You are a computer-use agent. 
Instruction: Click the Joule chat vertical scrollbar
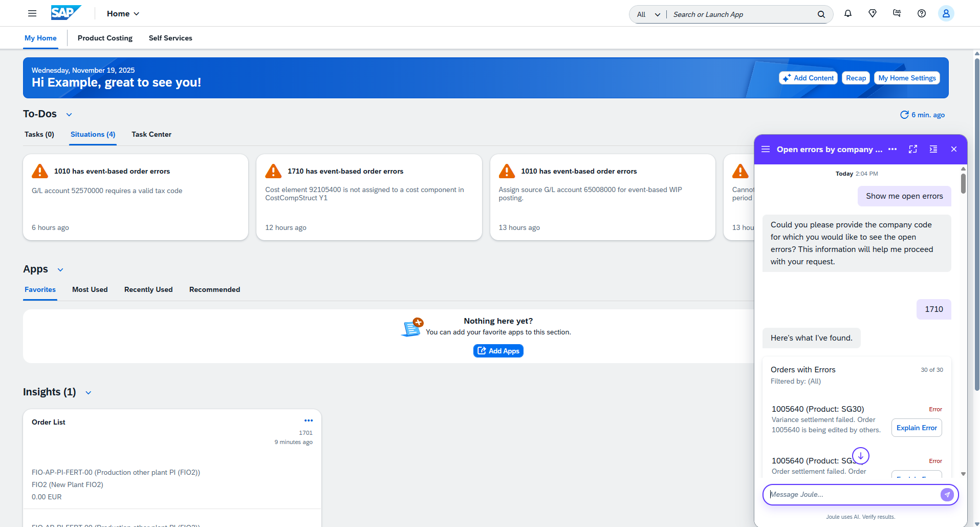[963, 184]
